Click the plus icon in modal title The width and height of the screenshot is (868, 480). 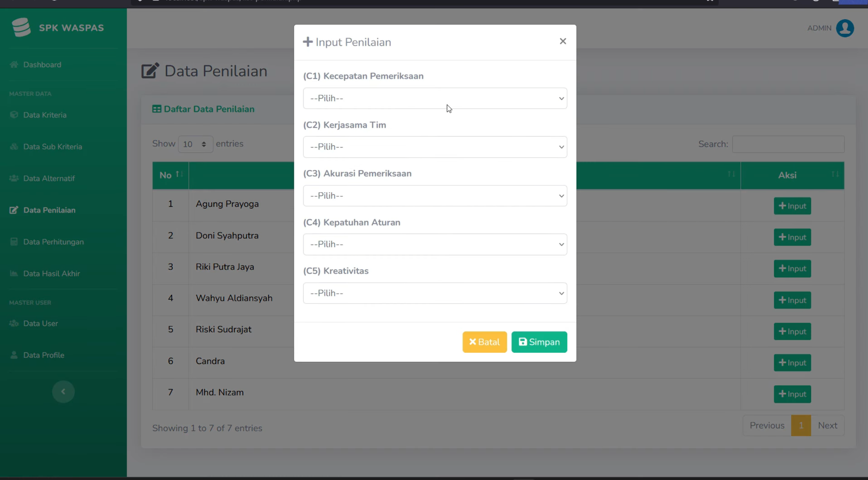[308, 42]
